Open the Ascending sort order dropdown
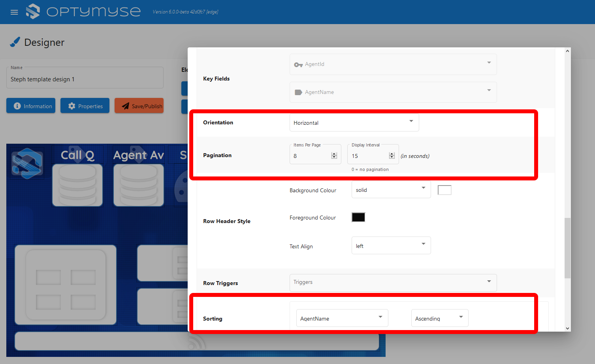595x364 pixels. [439, 318]
